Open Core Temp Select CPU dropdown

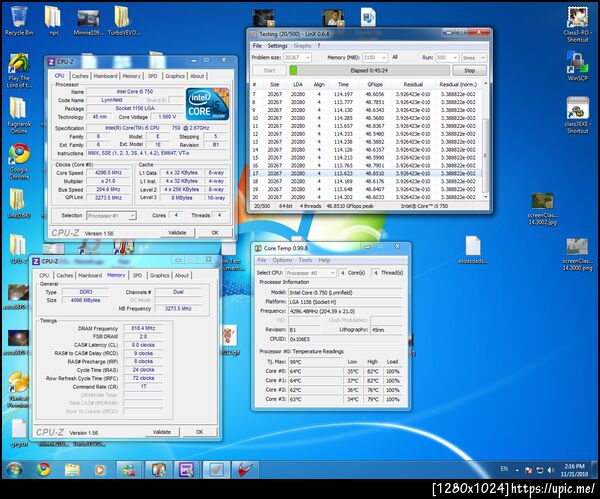[311, 273]
